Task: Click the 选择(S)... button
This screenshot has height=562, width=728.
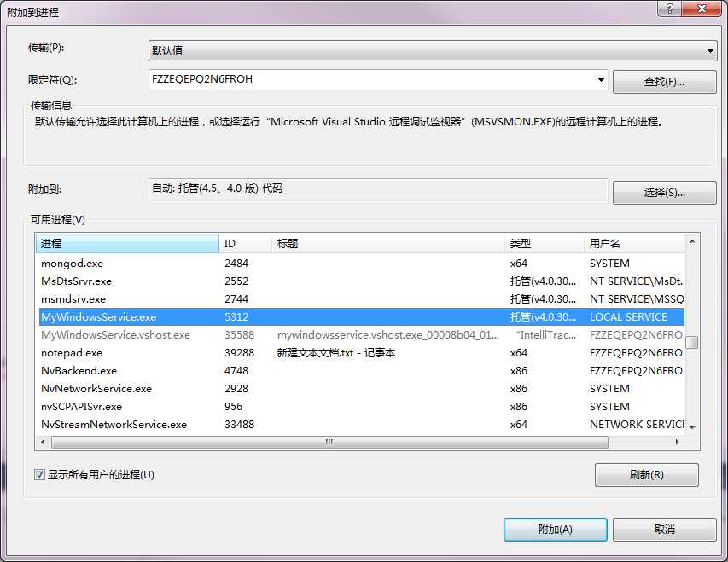Action: click(664, 193)
